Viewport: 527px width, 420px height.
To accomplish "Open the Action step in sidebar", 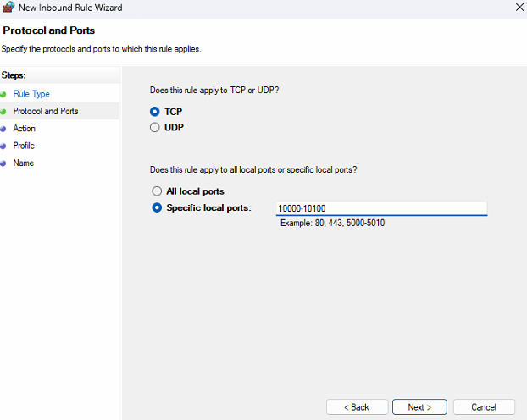I will pyautogui.click(x=25, y=129).
